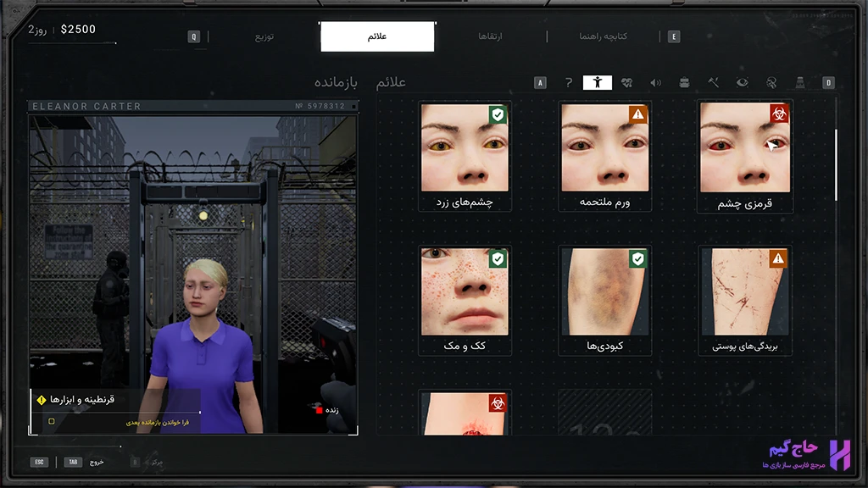Click the خروج exit label
Screen dimensions: 868x488
coord(97,462)
